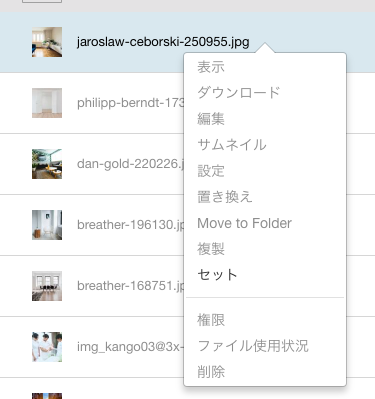The width and height of the screenshot is (375, 399).
Task: Open the サムネイル option
Action: coord(232,145)
